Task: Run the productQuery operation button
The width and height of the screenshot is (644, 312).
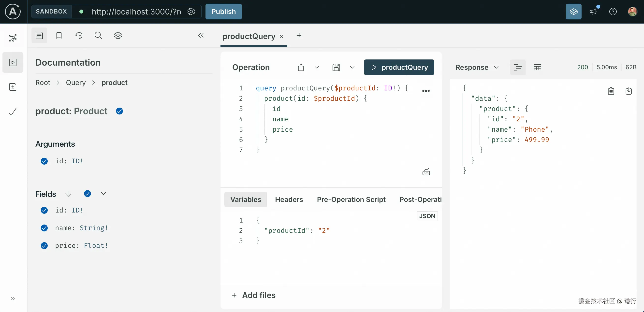Action: pyautogui.click(x=399, y=68)
